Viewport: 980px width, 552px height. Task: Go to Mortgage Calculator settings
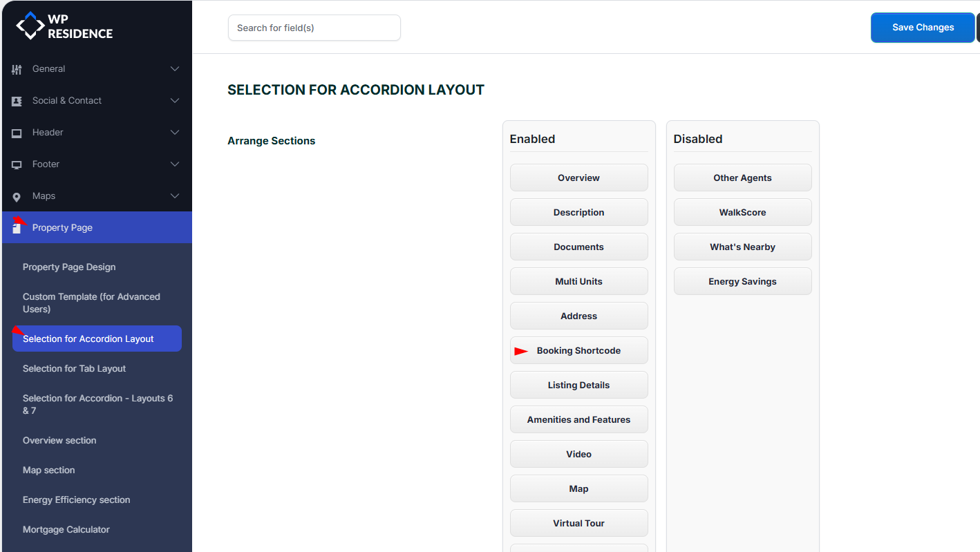click(x=66, y=529)
